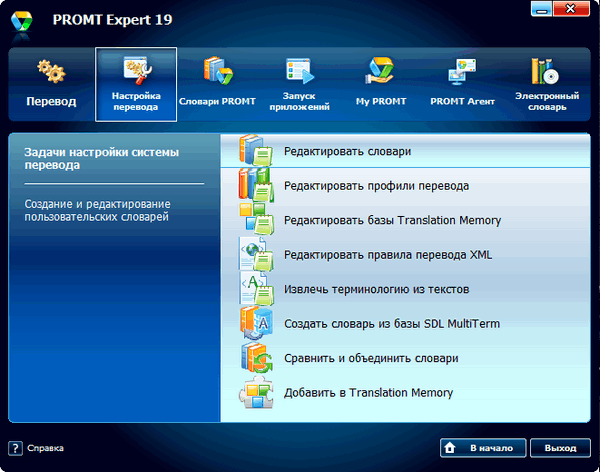Image resolution: width=600 pixels, height=472 pixels.
Task: Click the SDL MultiTerm dictionary icon
Action: pos(256,323)
